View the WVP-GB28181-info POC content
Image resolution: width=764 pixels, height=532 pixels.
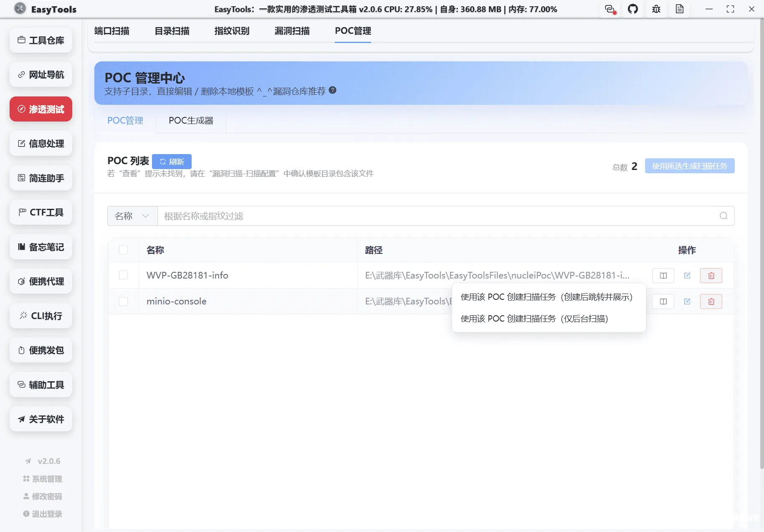point(663,275)
